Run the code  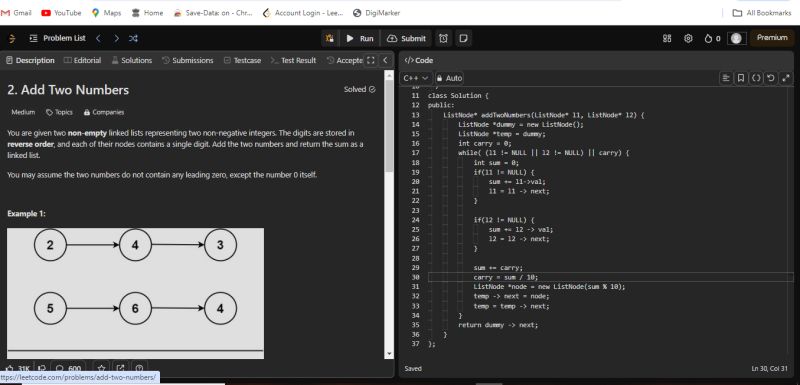pyautogui.click(x=360, y=38)
